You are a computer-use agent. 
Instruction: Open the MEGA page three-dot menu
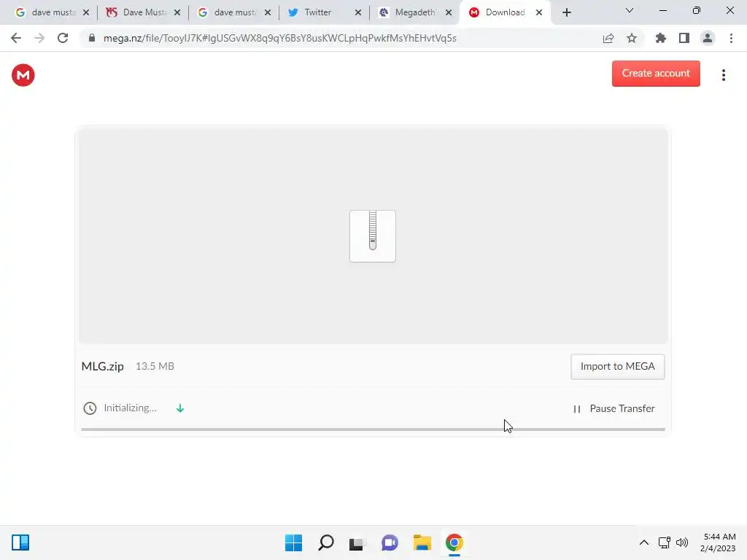(x=723, y=75)
